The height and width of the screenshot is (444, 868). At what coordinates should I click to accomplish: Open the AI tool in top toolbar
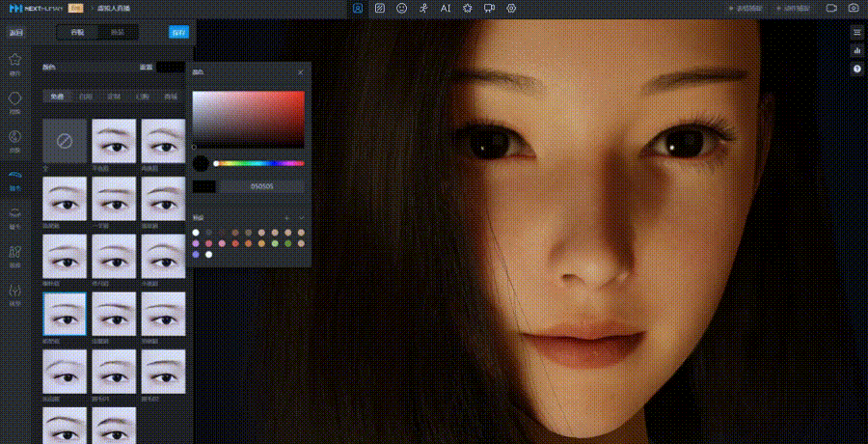[x=446, y=8]
